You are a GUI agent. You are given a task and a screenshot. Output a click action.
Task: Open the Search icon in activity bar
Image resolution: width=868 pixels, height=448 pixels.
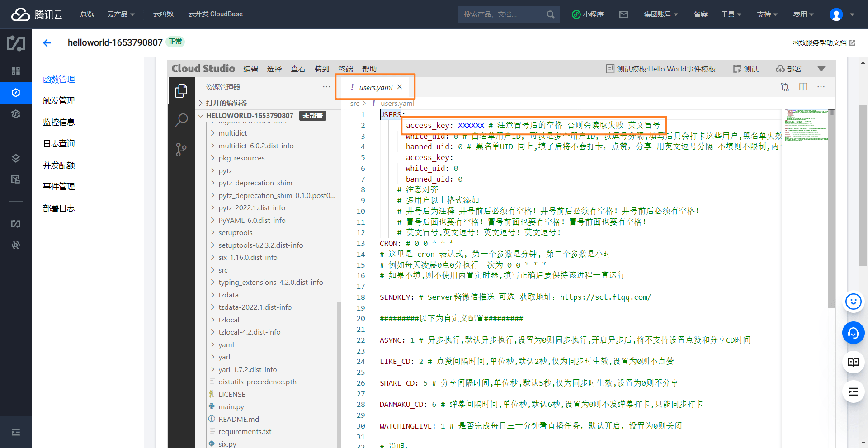181,120
